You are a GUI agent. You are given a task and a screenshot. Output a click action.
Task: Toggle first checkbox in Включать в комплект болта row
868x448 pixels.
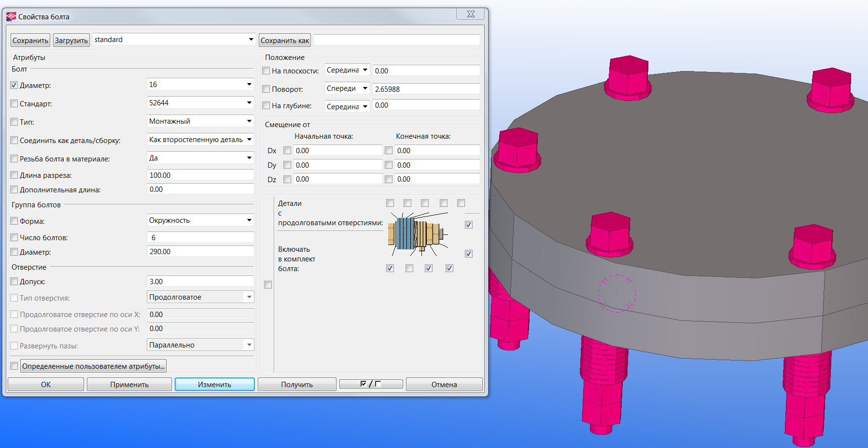(x=390, y=268)
